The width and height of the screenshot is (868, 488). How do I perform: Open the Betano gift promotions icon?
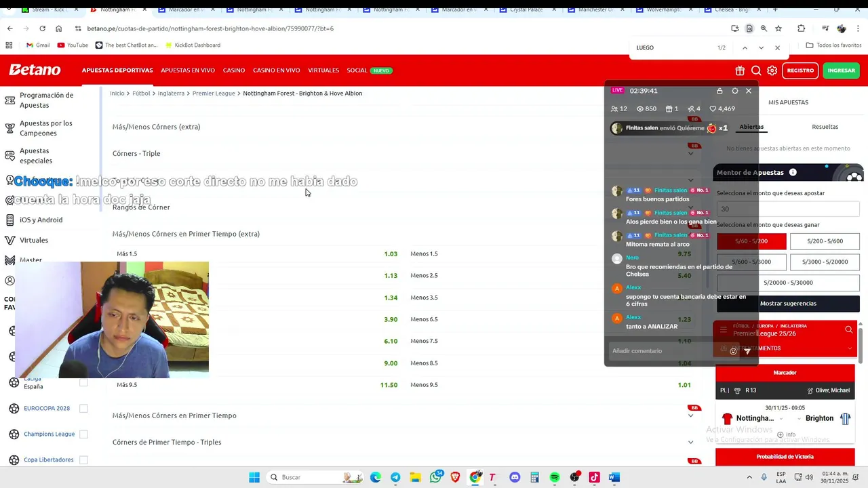pyautogui.click(x=740, y=70)
